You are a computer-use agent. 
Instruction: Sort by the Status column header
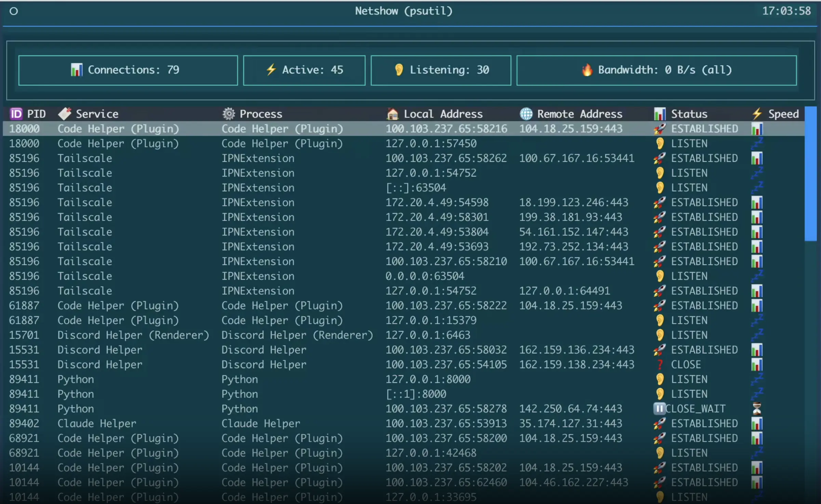689,114
